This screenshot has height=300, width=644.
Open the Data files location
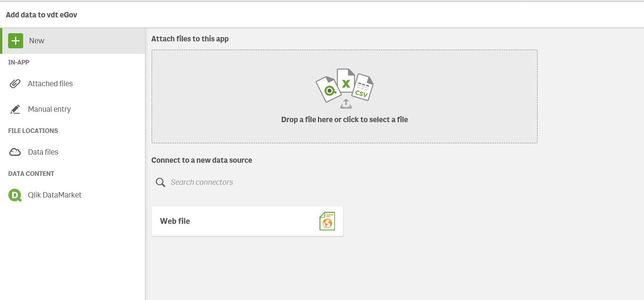tap(43, 152)
